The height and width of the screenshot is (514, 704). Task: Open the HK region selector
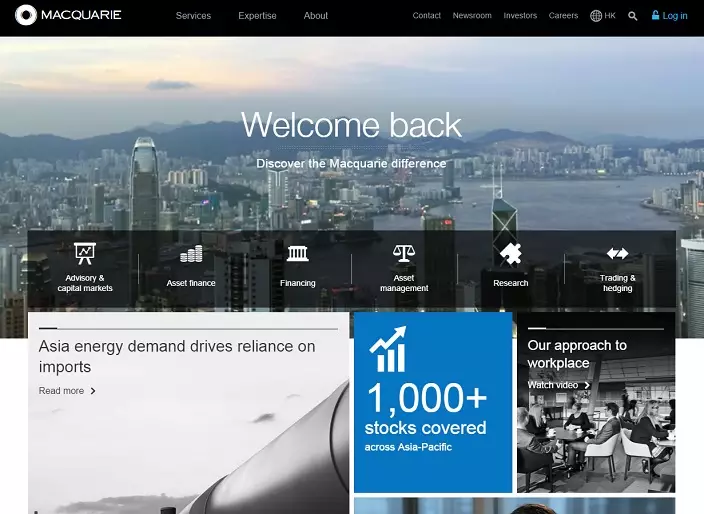[x=603, y=16]
